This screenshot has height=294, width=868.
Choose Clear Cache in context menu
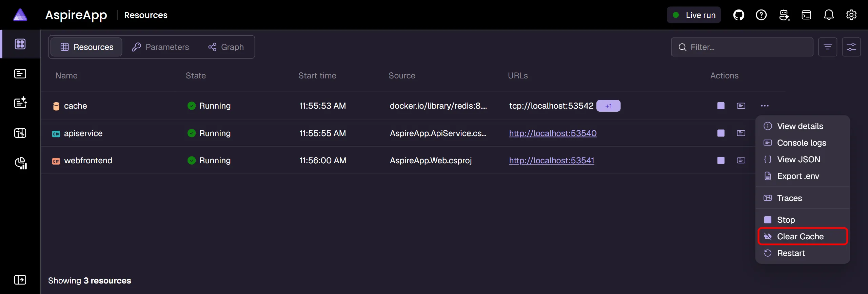(803, 237)
